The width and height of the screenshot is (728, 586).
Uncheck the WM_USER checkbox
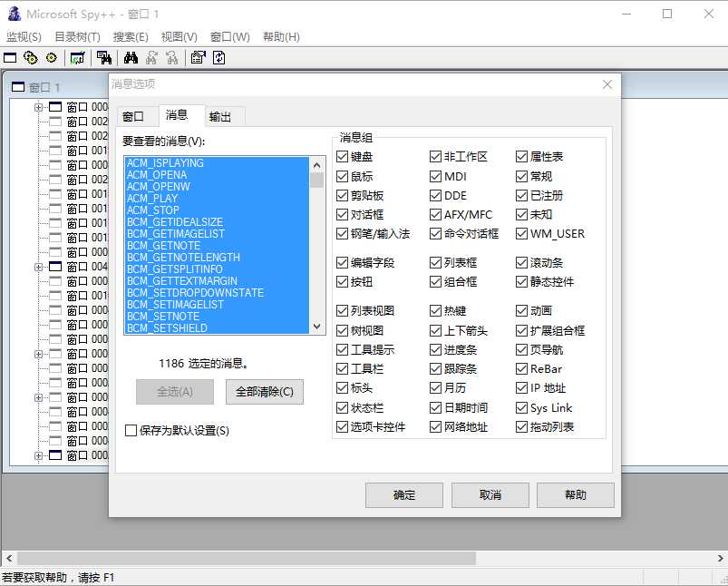click(521, 234)
